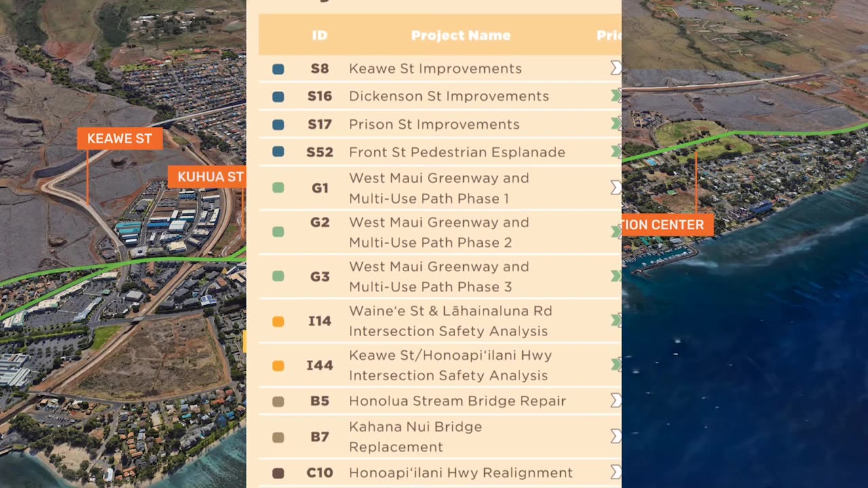This screenshot has height=488, width=868.
Task: Click the green dot beside G2
Action: point(278,232)
